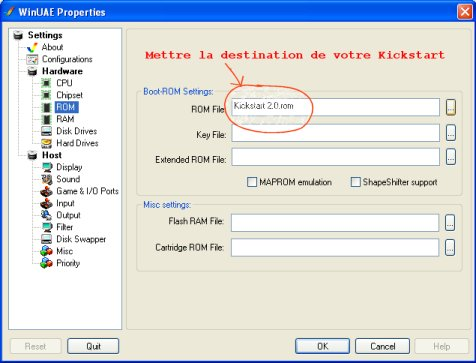Open Display settings page
The height and width of the screenshot is (363, 476).
click(69, 167)
